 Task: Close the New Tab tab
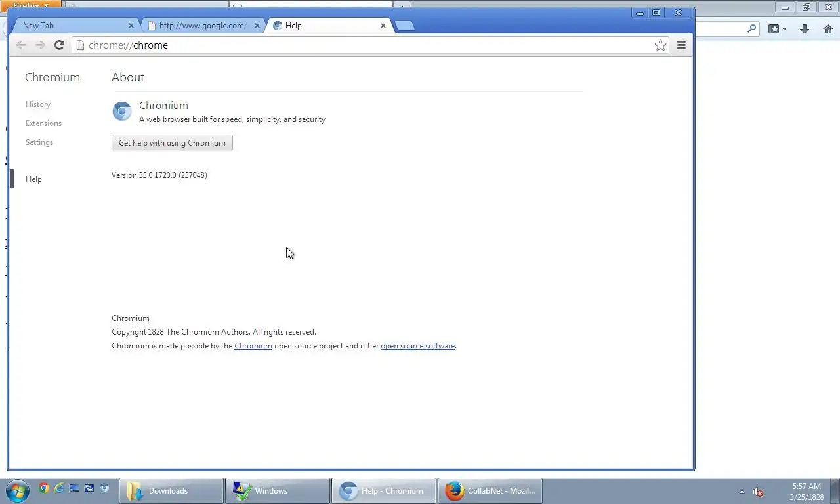point(131,26)
